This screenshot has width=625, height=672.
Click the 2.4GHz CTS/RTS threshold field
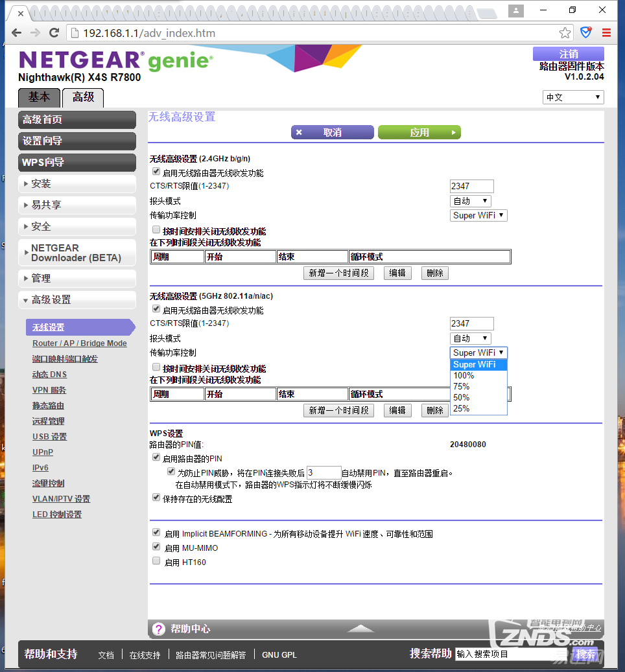(x=471, y=187)
